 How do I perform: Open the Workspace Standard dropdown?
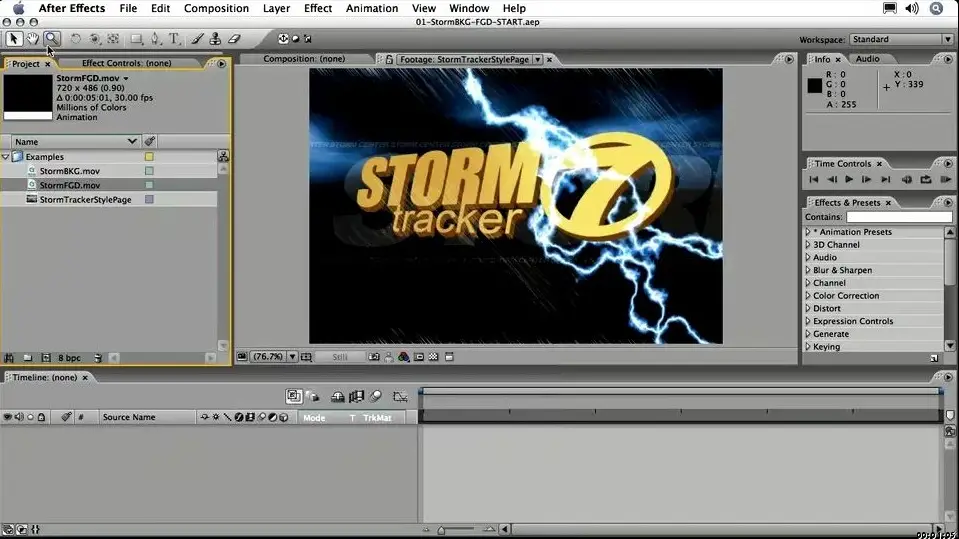coord(901,39)
